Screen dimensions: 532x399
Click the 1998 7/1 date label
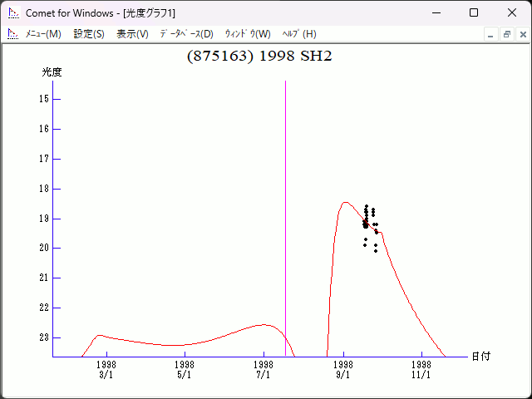[264, 369]
